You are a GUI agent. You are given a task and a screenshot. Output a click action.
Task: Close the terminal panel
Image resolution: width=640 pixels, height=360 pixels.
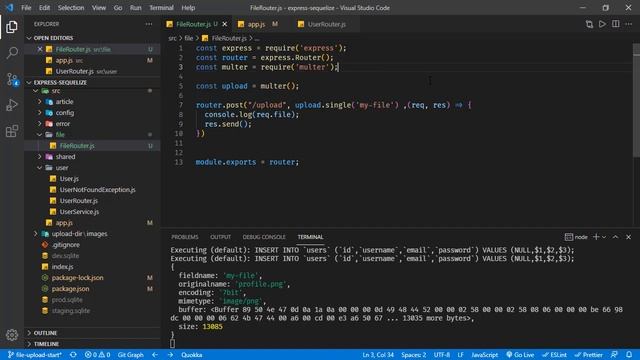629,237
